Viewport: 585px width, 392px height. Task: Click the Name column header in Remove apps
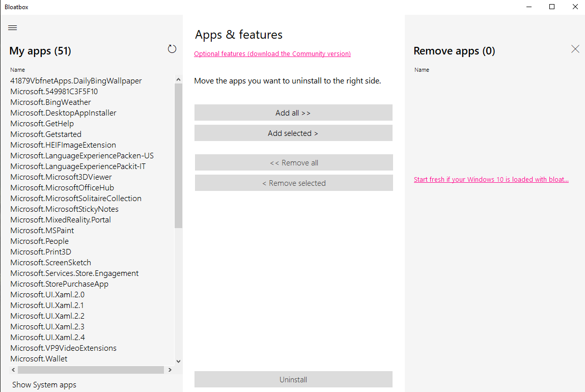[x=422, y=70]
